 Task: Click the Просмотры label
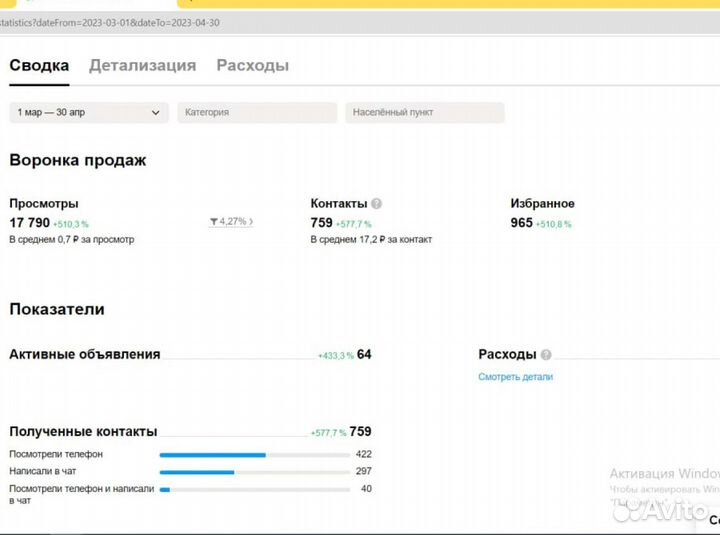point(44,203)
